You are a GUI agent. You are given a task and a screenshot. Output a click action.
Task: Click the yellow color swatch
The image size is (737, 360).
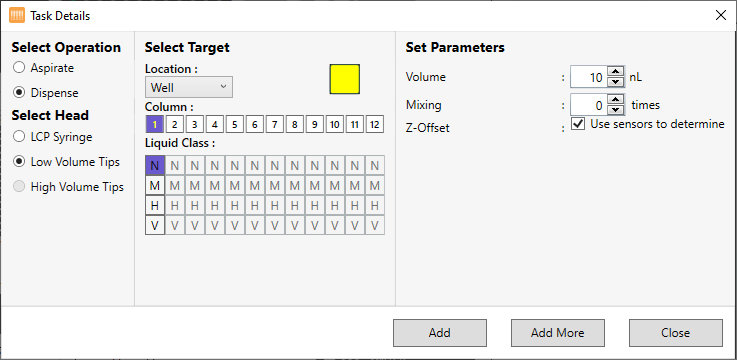345,79
